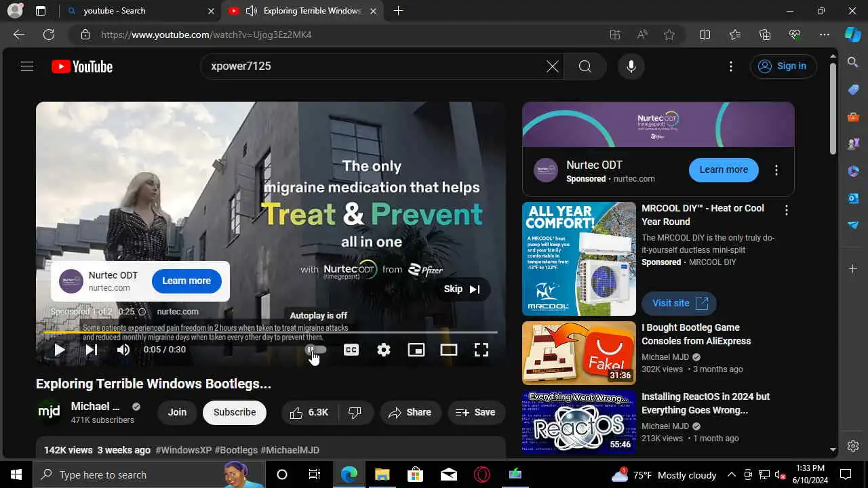This screenshot has height=488, width=868.
Task: Mute the tab using its speaker icon
Action: (x=252, y=11)
